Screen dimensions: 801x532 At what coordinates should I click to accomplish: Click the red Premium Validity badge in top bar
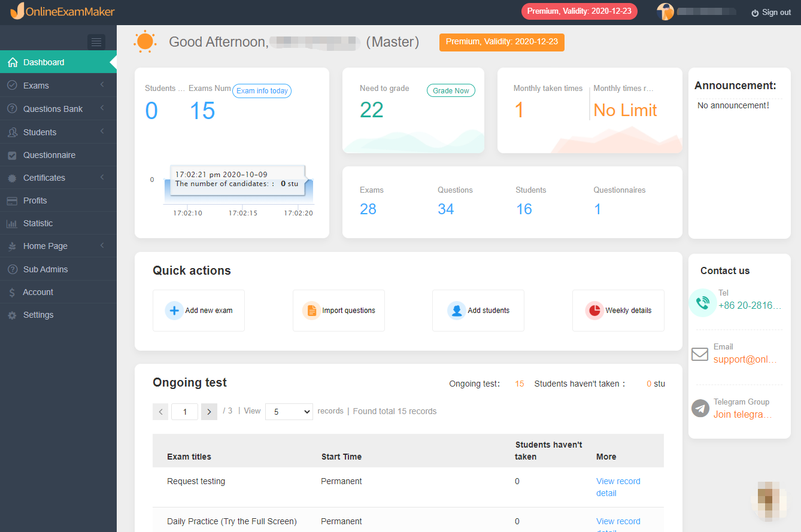click(x=579, y=11)
